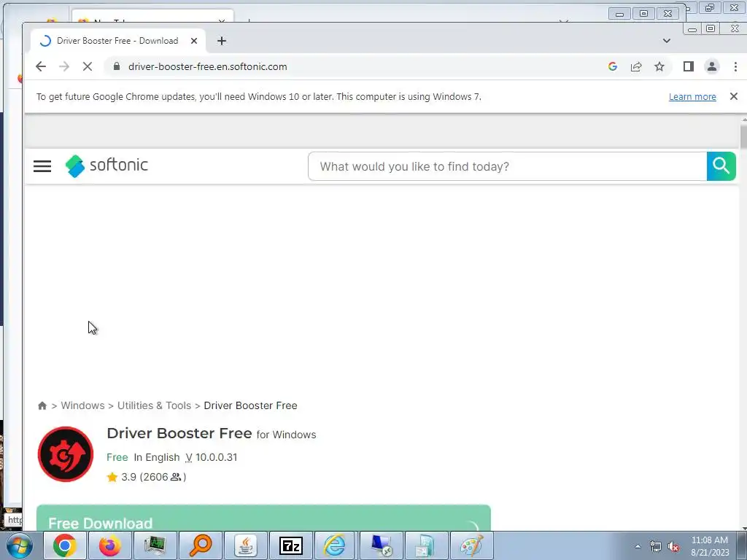The height and width of the screenshot is (560, 747).
Task: Open Paint from the taskbar
Action: (x=472, y=545)
